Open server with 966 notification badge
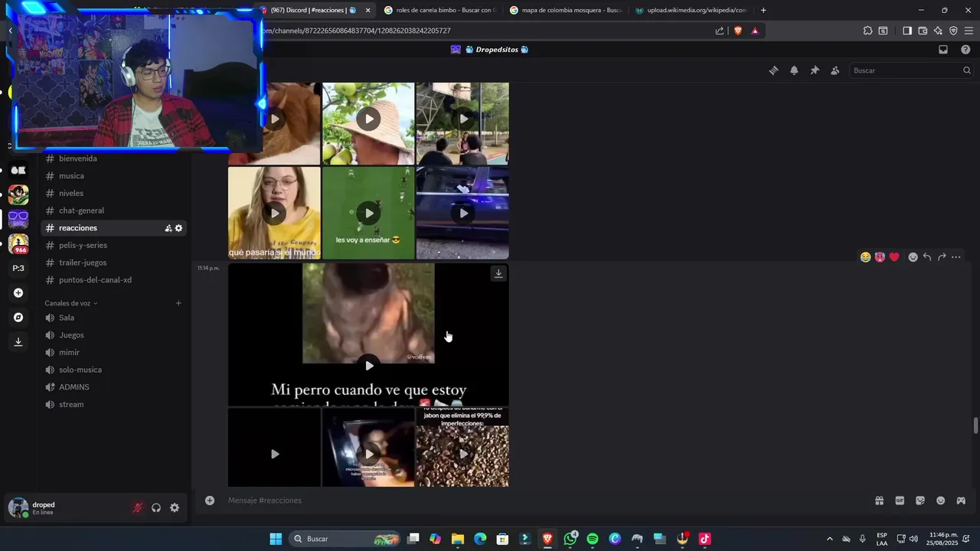The image size is (980, 551). point(18,244)
